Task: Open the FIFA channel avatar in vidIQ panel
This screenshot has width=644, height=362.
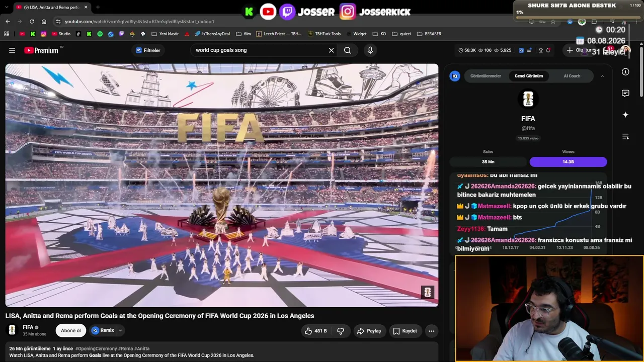Action: pos(528,99)
